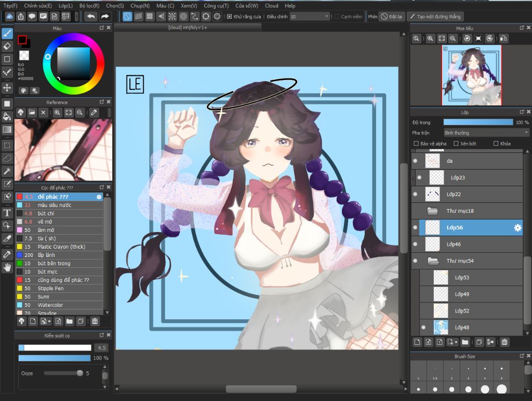
Task: Toggle visibility of Lớp46 layer
Action: tap(415, 244)
